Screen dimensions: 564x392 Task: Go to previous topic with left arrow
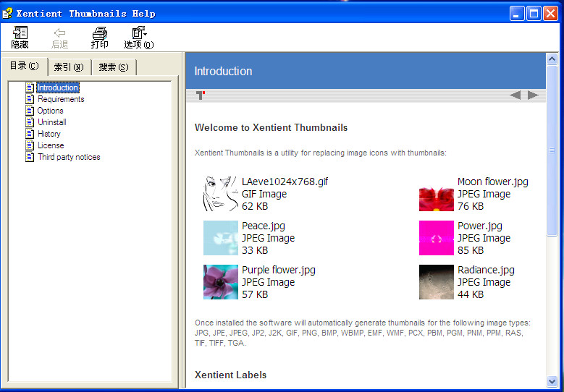(x=515, y=95)
